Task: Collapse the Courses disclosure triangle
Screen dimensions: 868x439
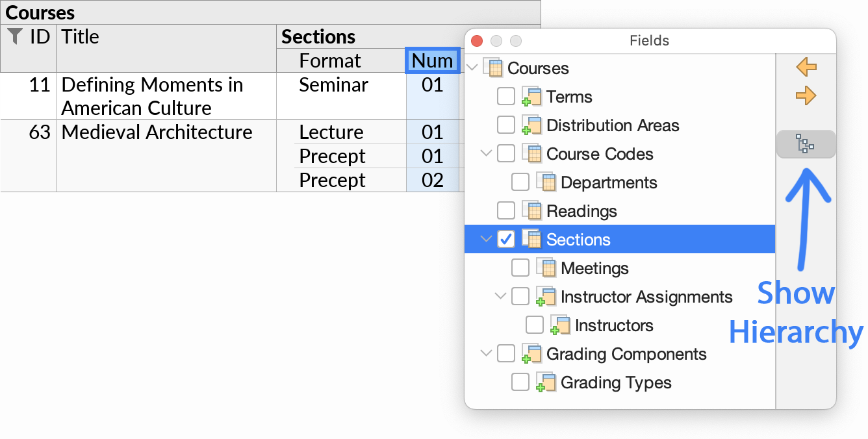Action: pyautogui.click(x=472, y=68)
